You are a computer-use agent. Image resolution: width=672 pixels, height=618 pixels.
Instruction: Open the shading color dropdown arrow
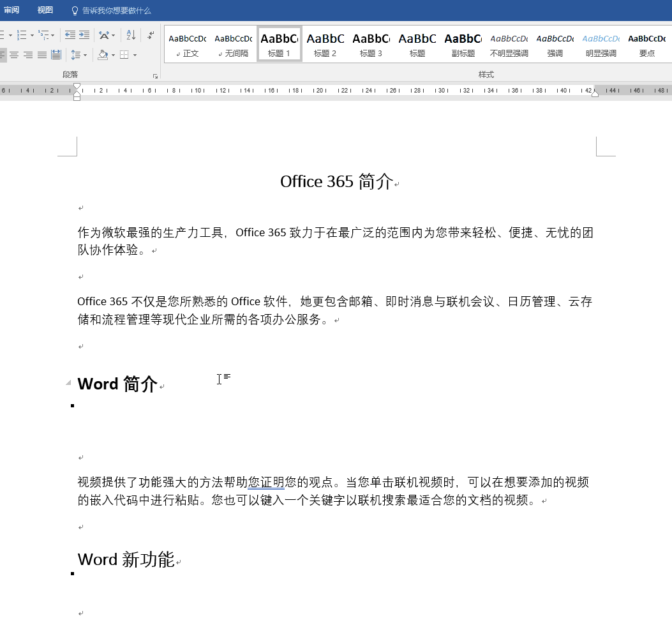click(113, 56)
